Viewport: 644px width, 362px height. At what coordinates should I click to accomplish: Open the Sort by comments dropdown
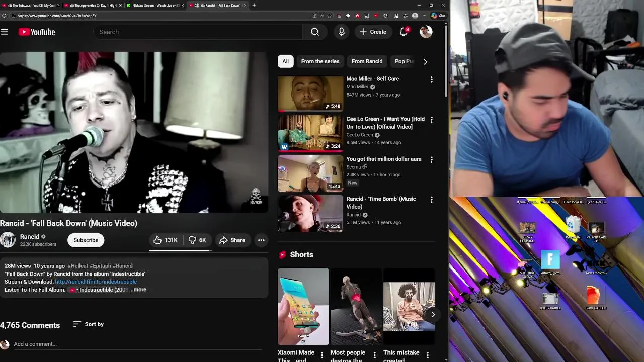(88, 324)
